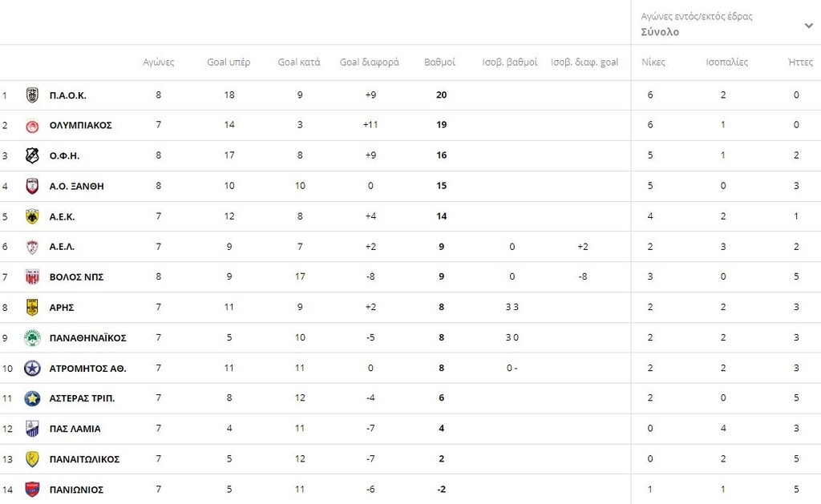Click the Α.Ο. Ξάνθη team badge
This screenshot has height=504, width=821.
[32, 187]
